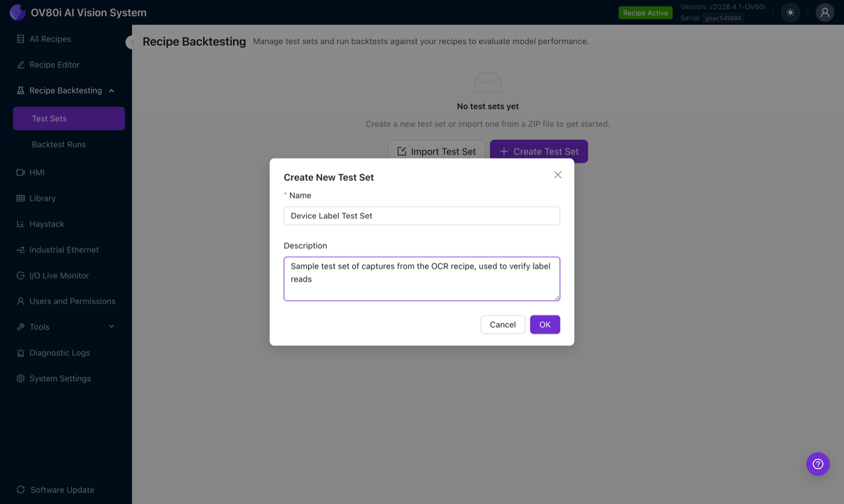The image size is (844, 504).
Task: Collapse the Recipe Backtesting section
Action: pos(111,90)
